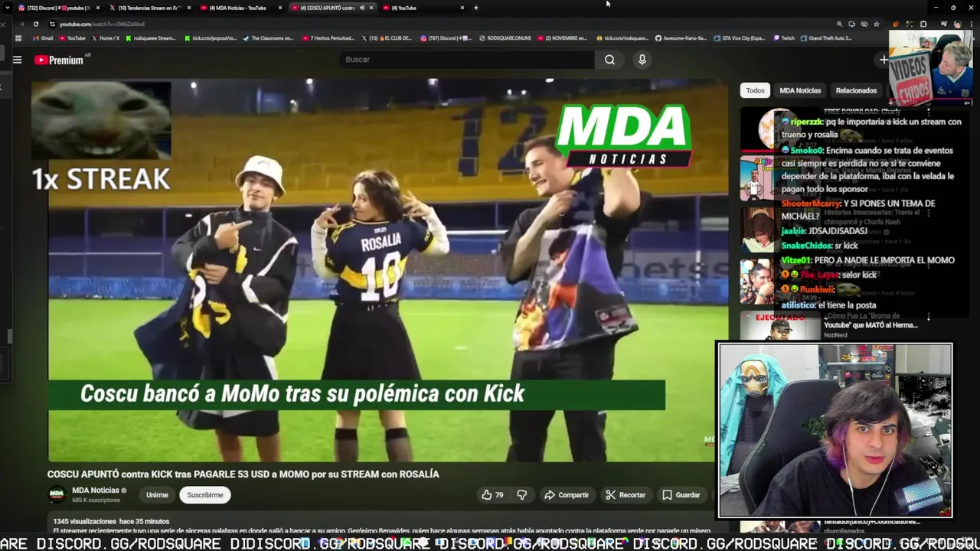Open the Home / X bookmark
This screenshot has height=551, width=980.
(x=105, y=37)
